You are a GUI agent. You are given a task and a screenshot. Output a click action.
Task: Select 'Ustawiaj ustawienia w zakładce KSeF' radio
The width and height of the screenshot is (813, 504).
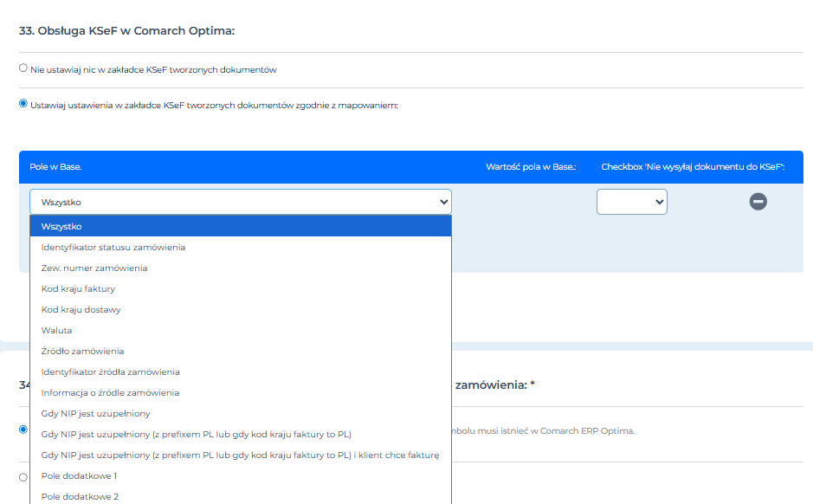[23, 104]
